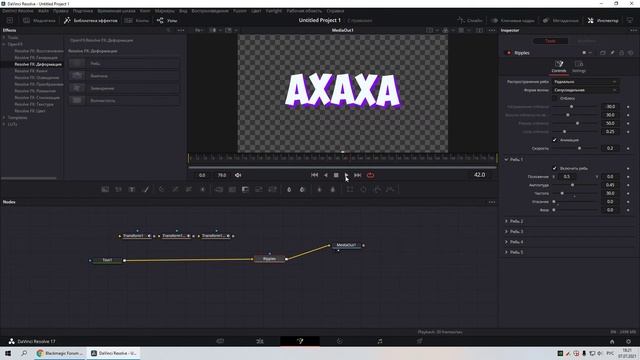This screenshot has width=640, height=360.
Task: Add a Background node from the toolbar
Action: (105, 189)
